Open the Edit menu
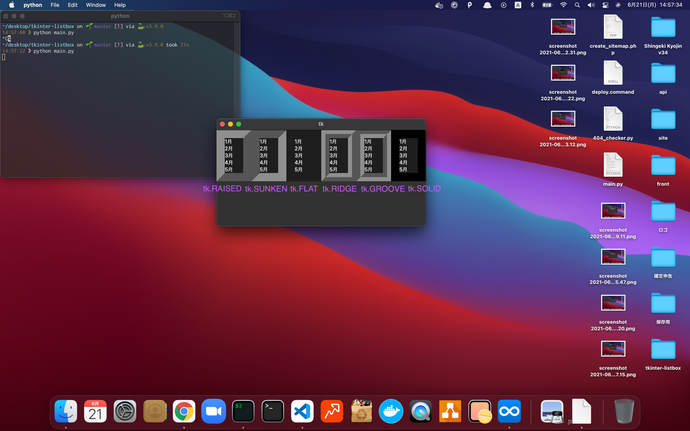Screen dimensions: 690x431 [73, 5]
